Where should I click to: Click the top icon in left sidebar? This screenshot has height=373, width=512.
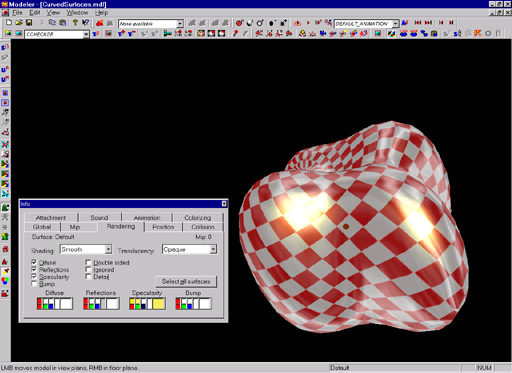(x=5, y=48)
